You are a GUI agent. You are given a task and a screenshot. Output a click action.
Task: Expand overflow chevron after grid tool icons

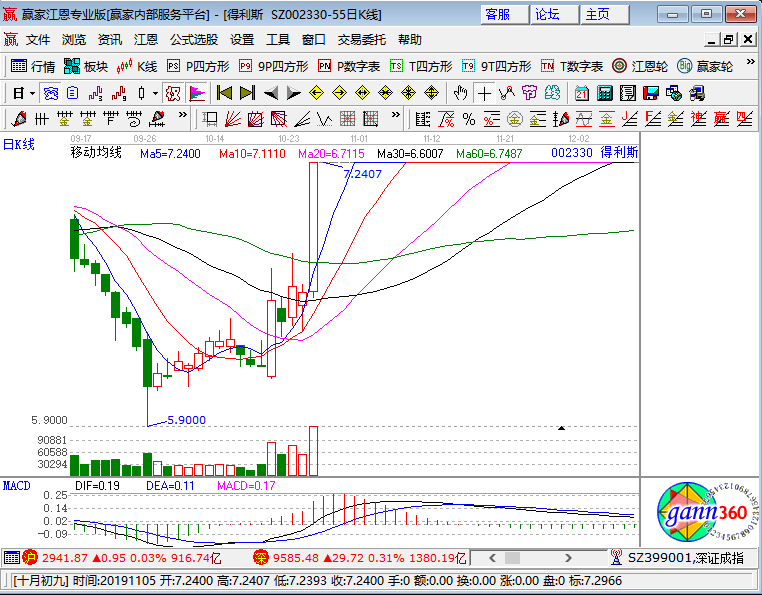point(396,115)
